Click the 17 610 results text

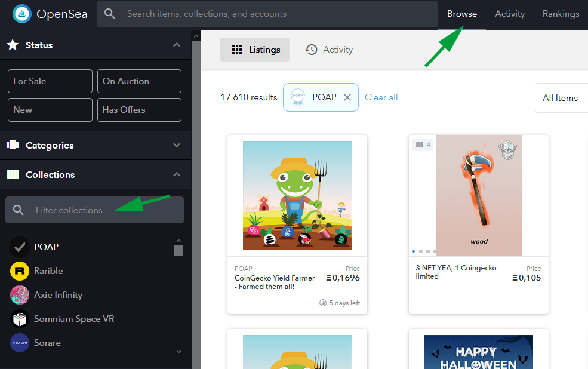[x=248, y=97]
